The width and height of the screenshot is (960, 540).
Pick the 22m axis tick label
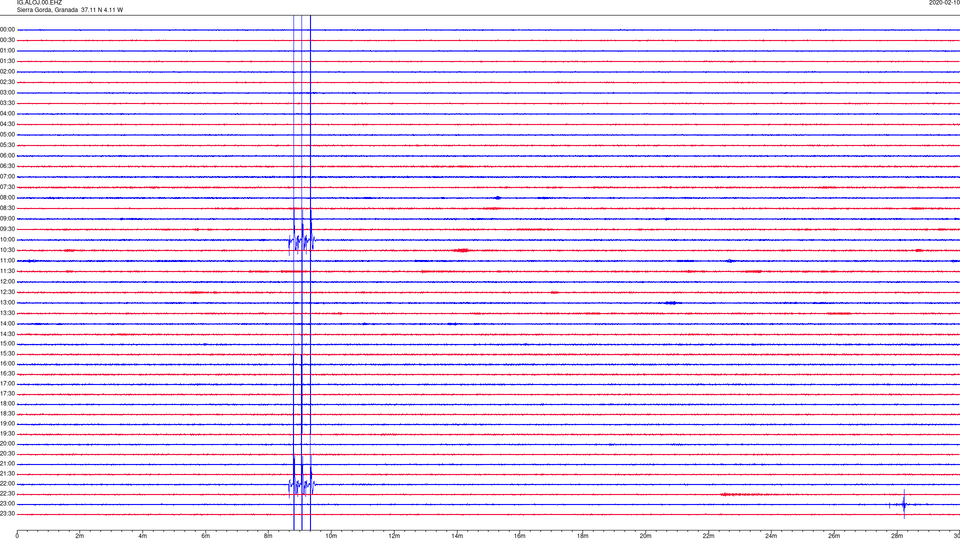(x=708, y=536)
